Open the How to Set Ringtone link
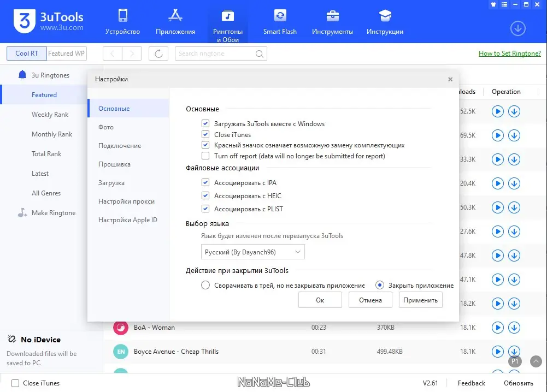The width and height of the screenshot is (547, 392). (510, 54)
